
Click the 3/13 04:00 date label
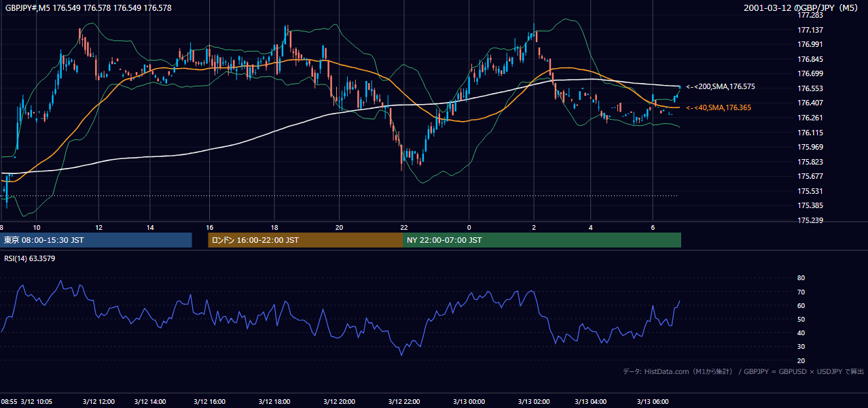[x=591, y=401]
